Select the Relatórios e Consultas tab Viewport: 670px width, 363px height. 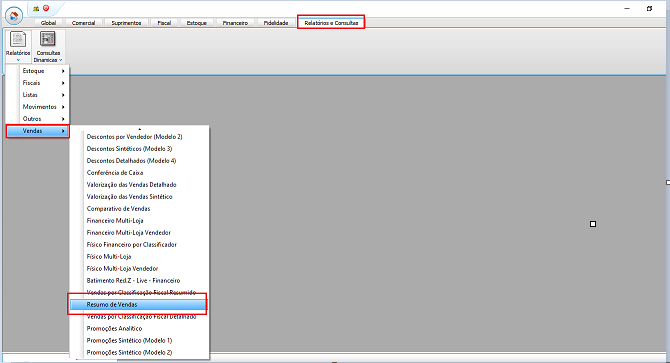pyautogui.click(x=331, y=23)
